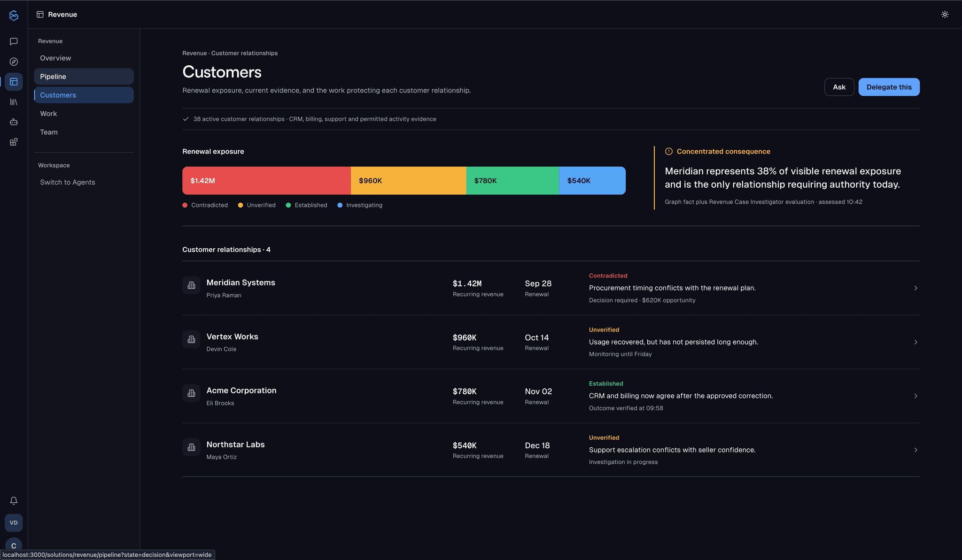962x560 pixels.
Task: Click the Contradicted legend dot
Action: pyautogui.click(x=185, y=206)
